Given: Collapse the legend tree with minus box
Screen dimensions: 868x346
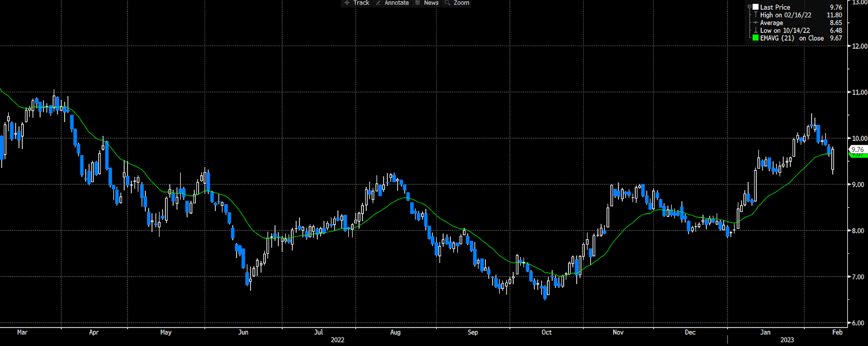Looking at the screenshot, I should coord(750,7).
